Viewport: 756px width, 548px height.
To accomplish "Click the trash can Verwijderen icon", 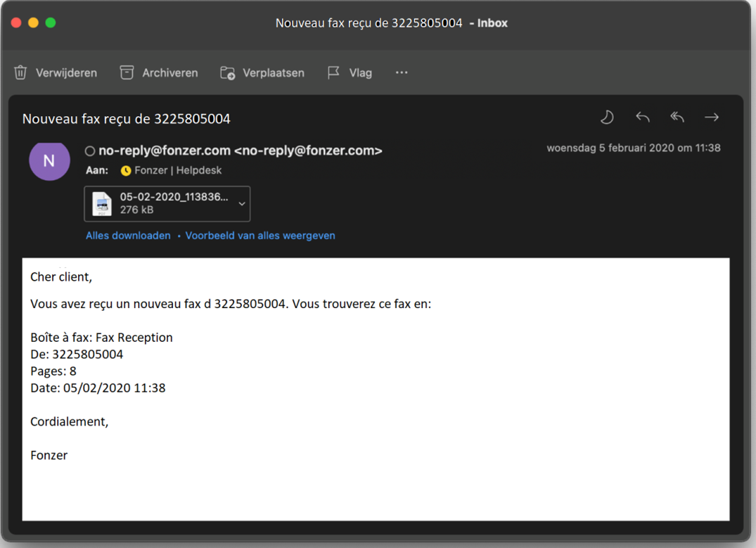I will coord(20,72).
